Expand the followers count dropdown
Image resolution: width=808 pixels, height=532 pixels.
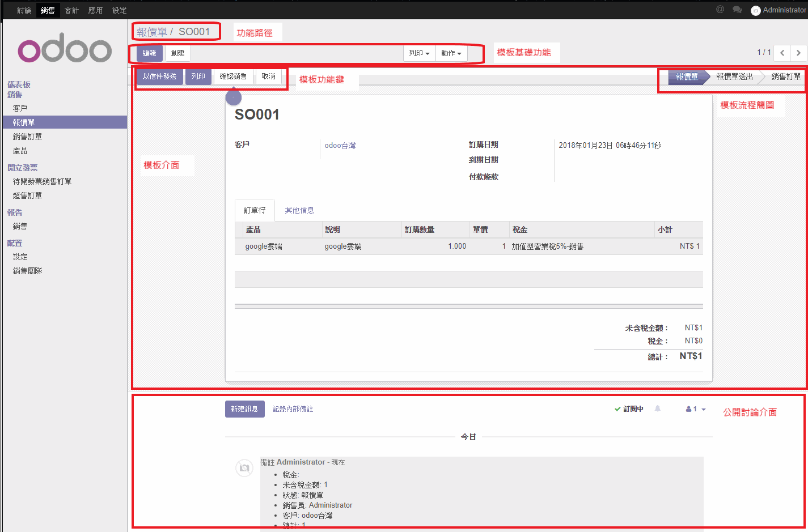pyautogui.click(x=696, y=408)
